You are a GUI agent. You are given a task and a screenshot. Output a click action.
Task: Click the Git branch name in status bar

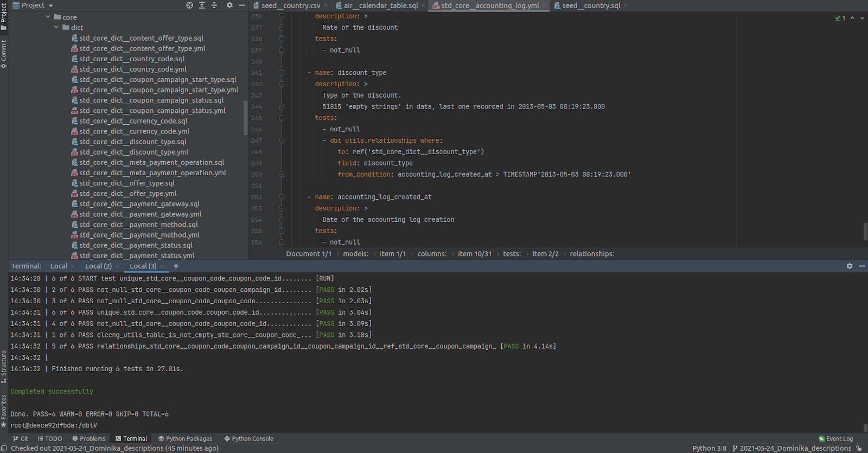point(795,448)
